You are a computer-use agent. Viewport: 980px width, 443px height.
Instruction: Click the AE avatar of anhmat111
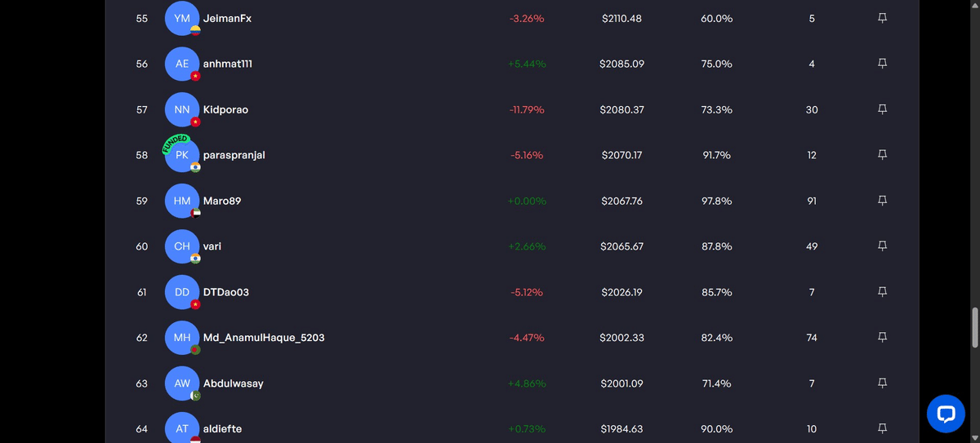pyautogui.click(x=182, y=64)
